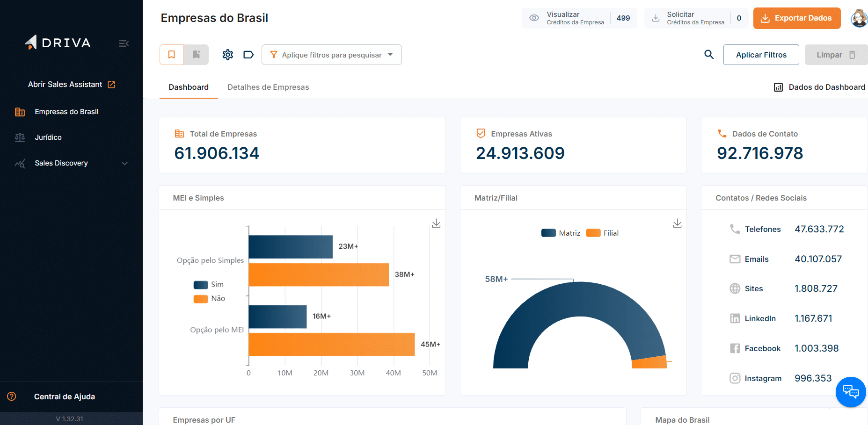Toggle the Sim legend series
The height and width of the screenshot is (425, 868).
coord(209,285)
